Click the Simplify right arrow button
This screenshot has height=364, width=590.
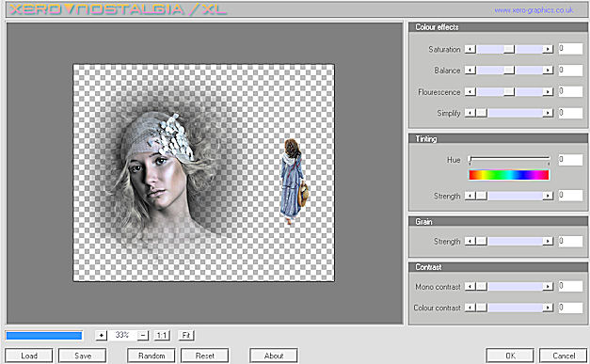pyautogui.click(x=548, y=113)
